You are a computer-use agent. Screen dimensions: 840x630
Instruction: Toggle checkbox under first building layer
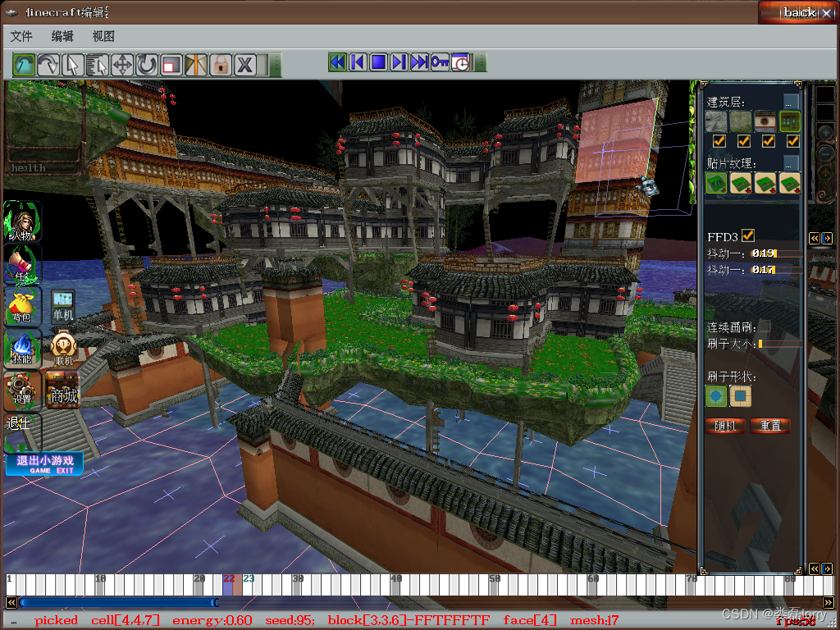[719, 141]
